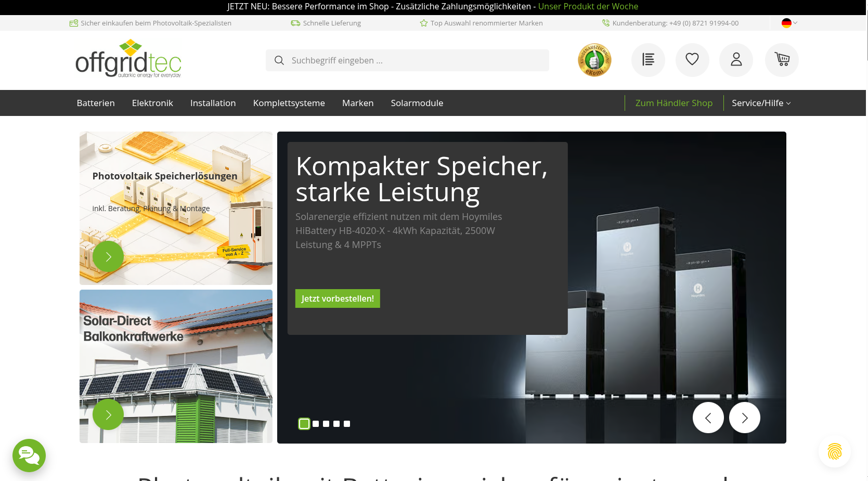Screen dimensions: 868x481
Task: Open the Photovoltaik Speicherlösungen heading
Action: click(165, 176)
